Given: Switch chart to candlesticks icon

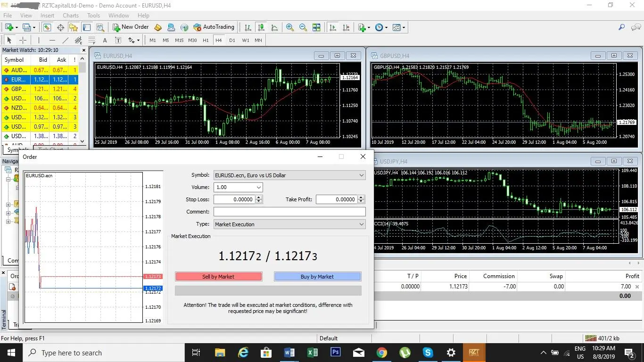Looking at the screenshot, I should (261, 27).
